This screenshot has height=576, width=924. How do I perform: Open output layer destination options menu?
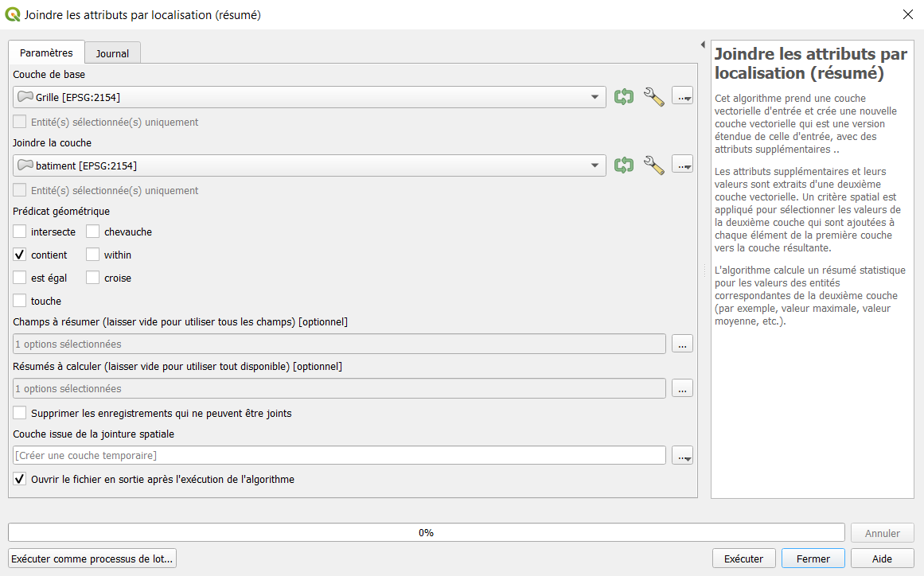[x=682, y=455]
